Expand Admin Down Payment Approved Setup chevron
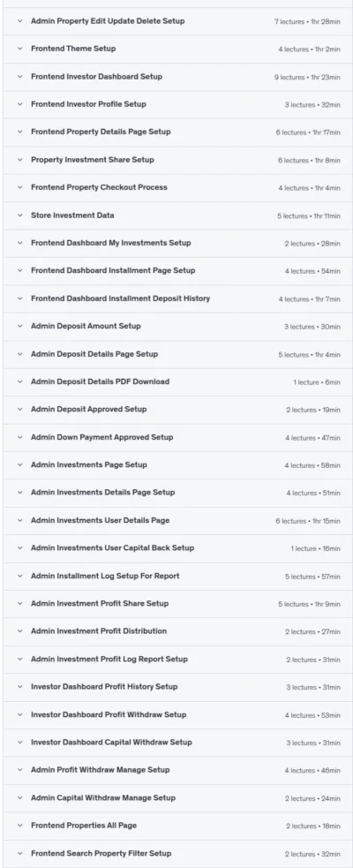 tap(20, 437)
